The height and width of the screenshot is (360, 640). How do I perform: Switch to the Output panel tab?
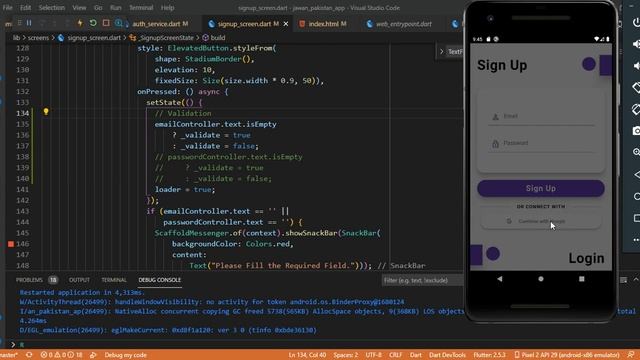pos(79,280)
